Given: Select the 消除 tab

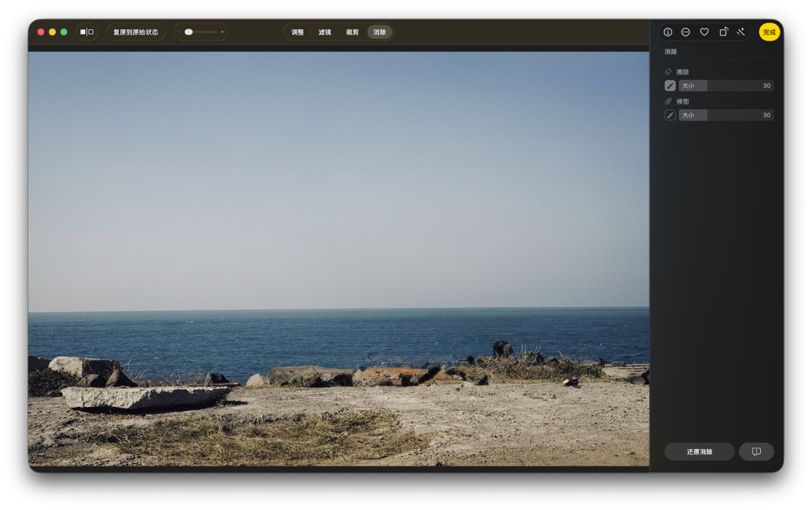Looking at the screenshot, I should tap(380, 32).
